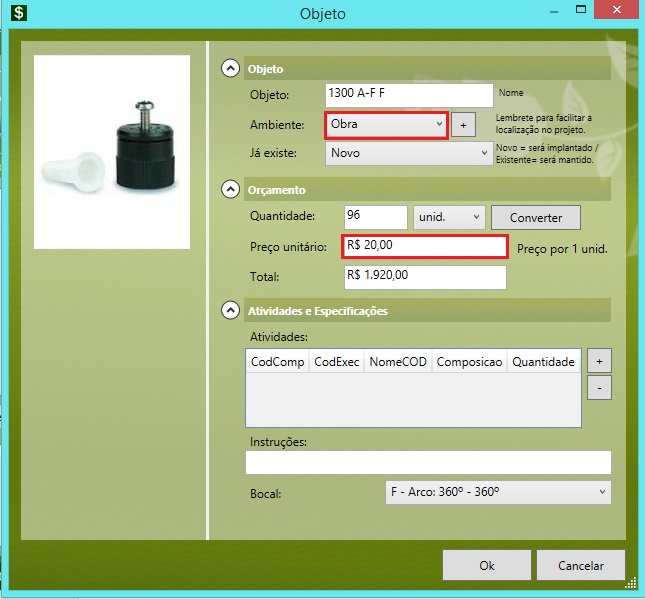This screenshot has width=645, height=599.
Task: Open the Bocal nozzle arc dropdown
Action: tap(497, 492)
